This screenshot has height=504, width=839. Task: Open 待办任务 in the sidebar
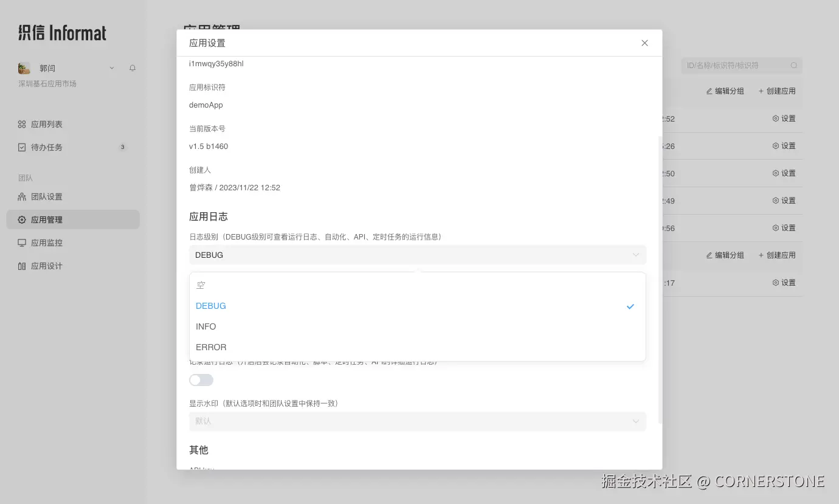pyautogui.click(x=73, y=147)
